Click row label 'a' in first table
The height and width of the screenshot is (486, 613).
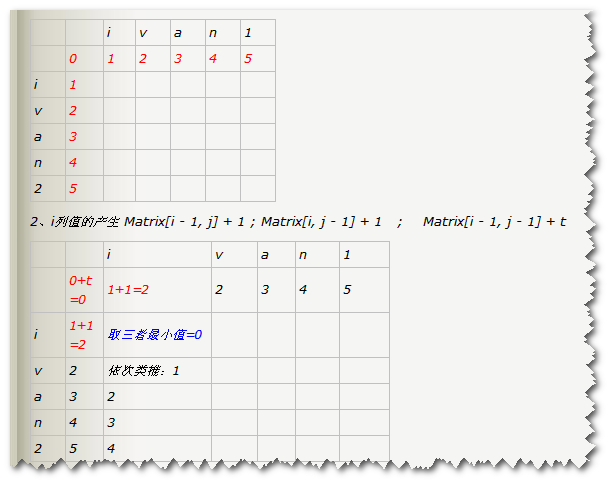coord(38,137)
